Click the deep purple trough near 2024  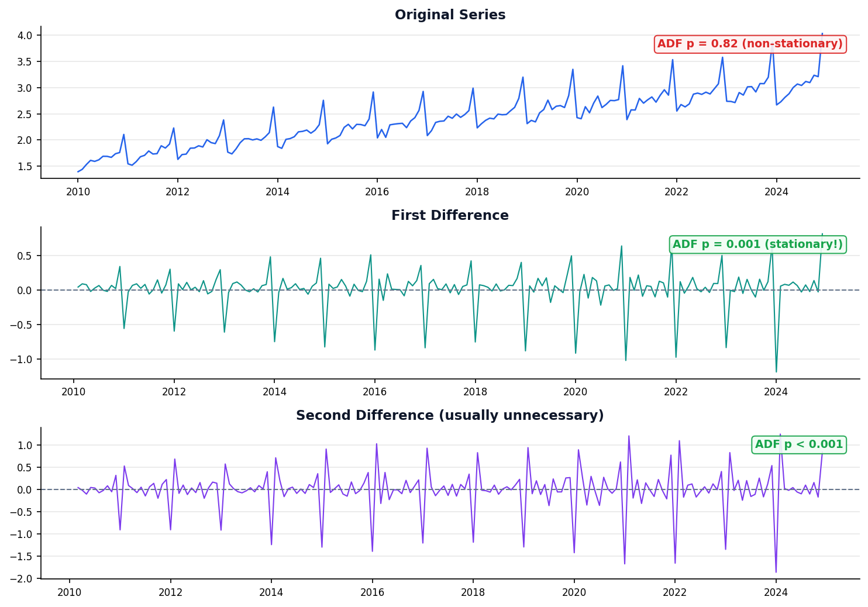pyautogui.click(x=777, y=571)
